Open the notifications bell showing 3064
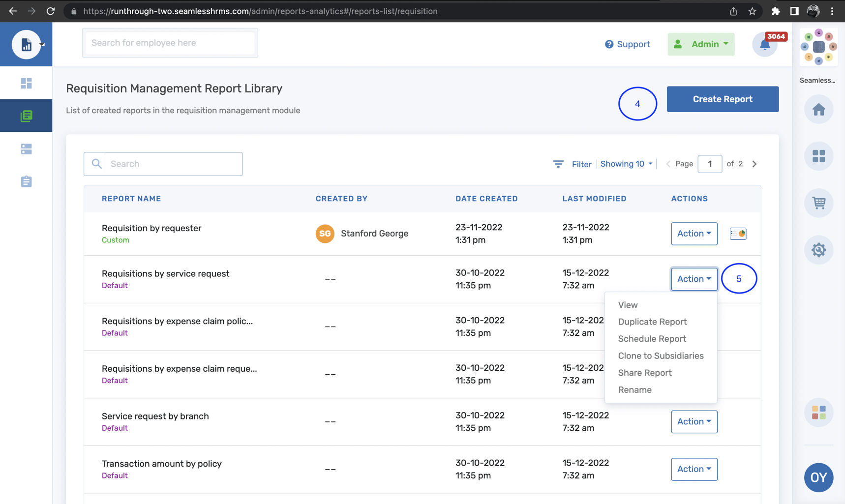This screenshot has height=504, width=845. [764, 44]
